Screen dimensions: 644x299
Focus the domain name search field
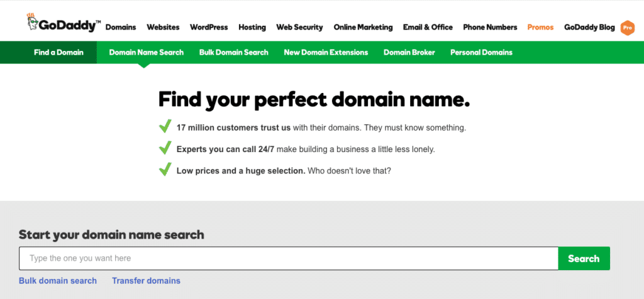tap(288, 258)
